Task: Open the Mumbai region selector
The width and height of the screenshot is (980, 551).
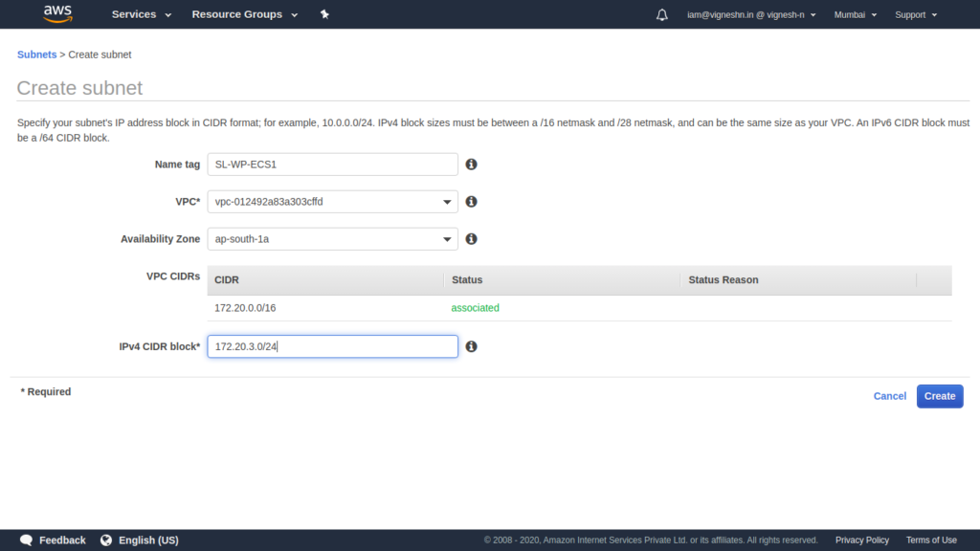Action: [855, 14]
